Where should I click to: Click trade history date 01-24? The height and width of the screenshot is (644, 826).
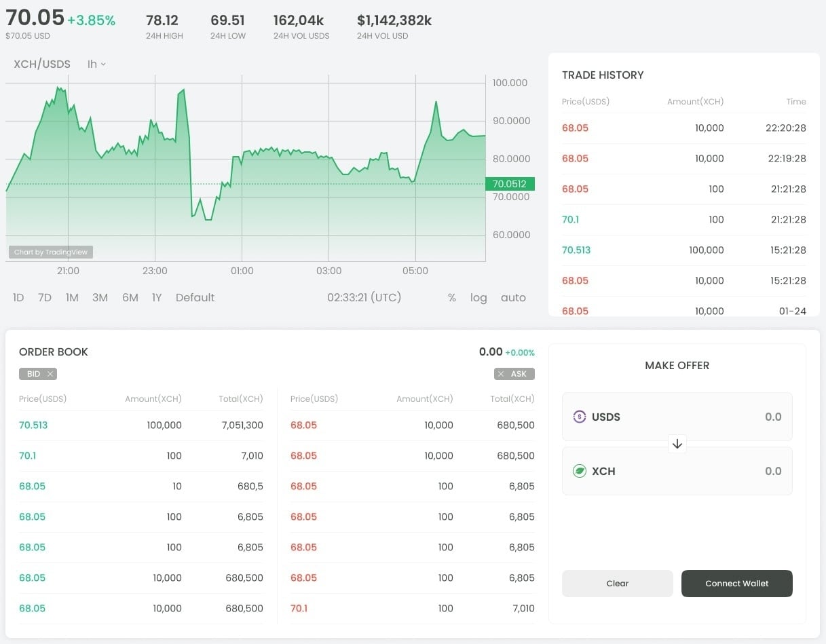(x=793, y=311)
